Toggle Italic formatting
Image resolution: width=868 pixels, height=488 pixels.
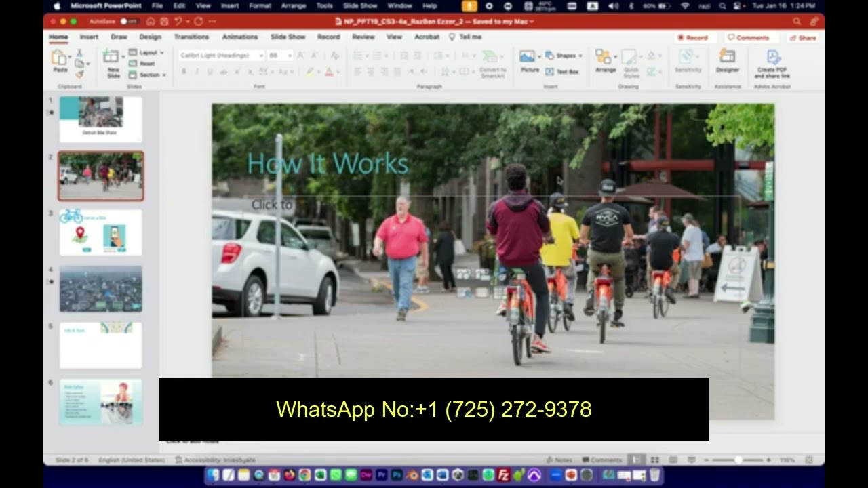197,71
